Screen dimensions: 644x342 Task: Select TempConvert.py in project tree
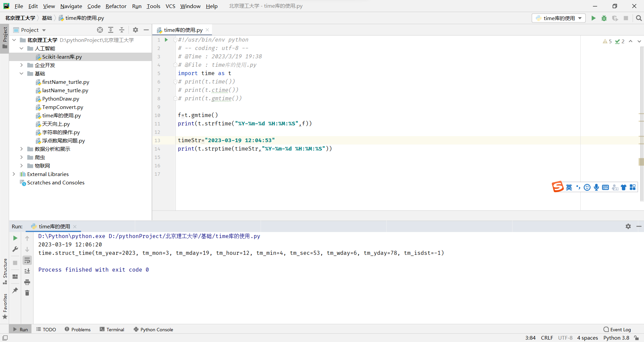click(x=62, y=107)
